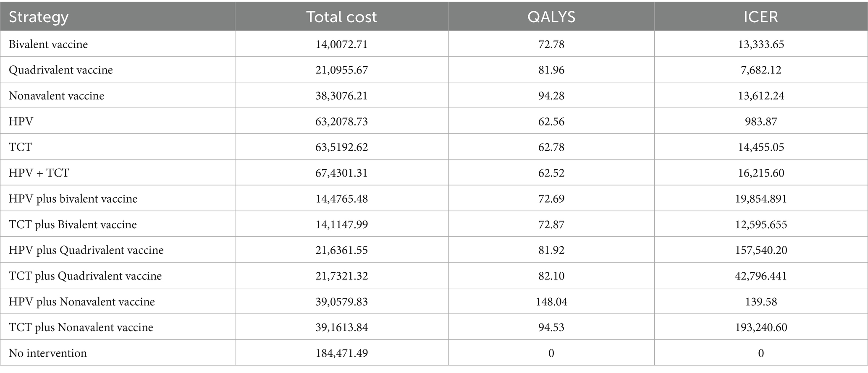Select the HPV plus bivalent vaccine cell
This screenshot has width=868, height=373.
pos(73,198)
